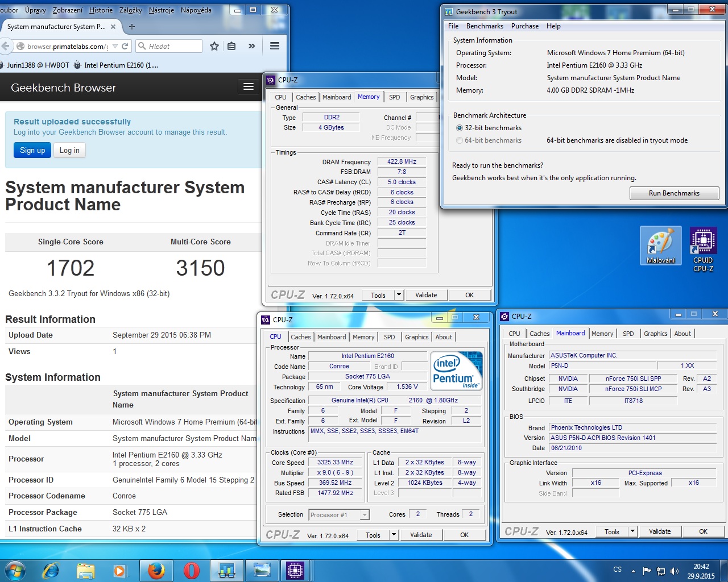Launch Internet Explorer from taskbar

click(51, 570)
